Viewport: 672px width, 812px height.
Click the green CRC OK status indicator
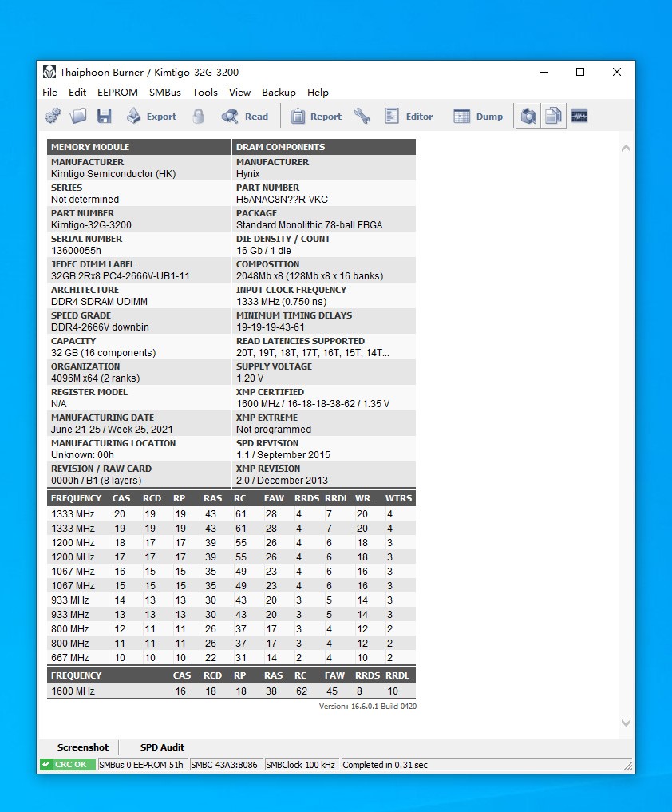(x=68, y=765)
